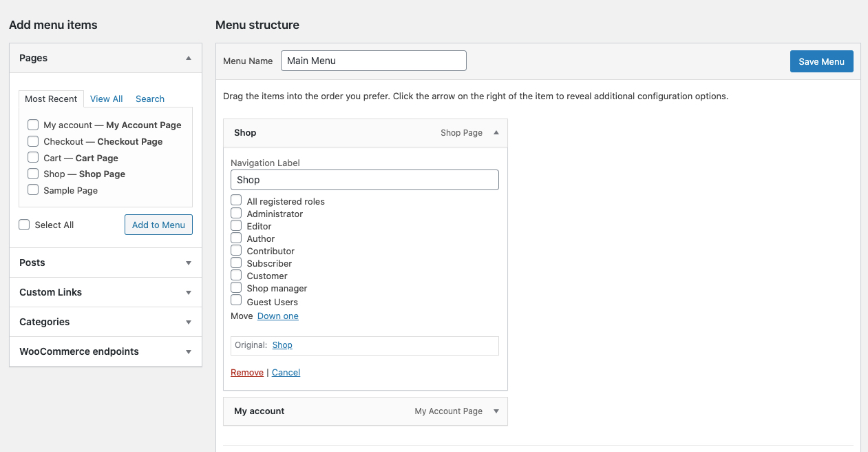Tick the Shop manager role checkbox
Image resolution: width=868 pixels, height=452 pixels.
point(236,288)
